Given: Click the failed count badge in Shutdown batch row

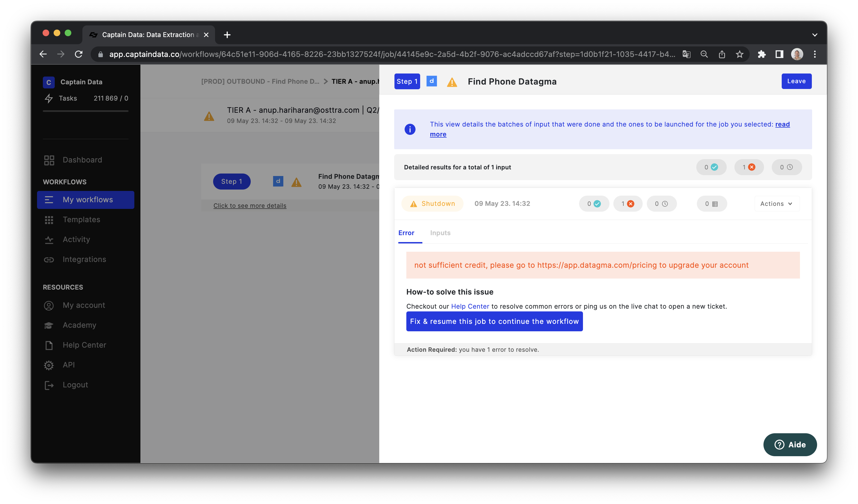Looking at the screenshot, I should pos(627,203).
